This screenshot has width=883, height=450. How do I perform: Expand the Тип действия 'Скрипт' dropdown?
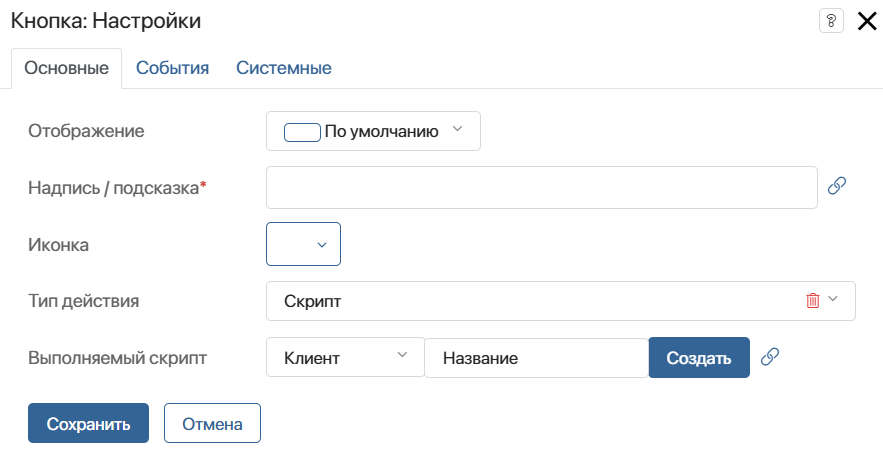(561, 301)
